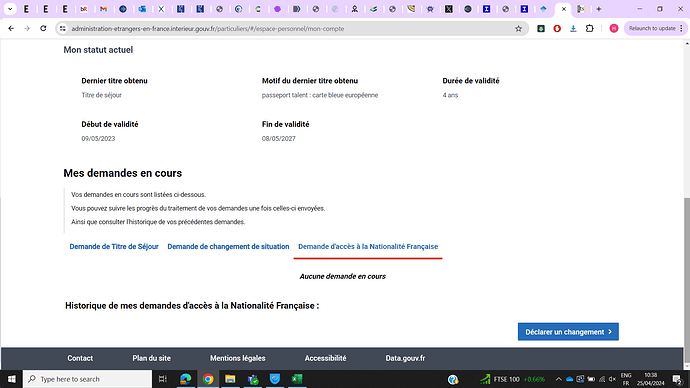
Task: Go back to the previous page
Action: coord(11,29)
